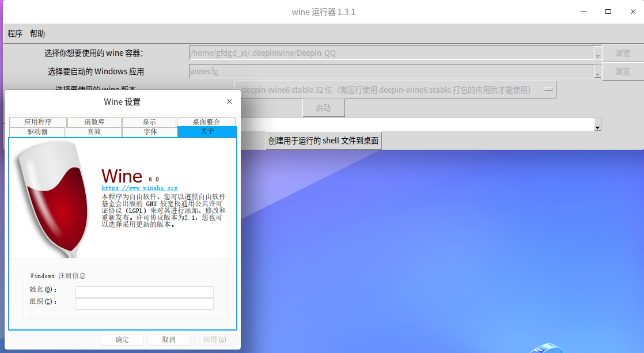Click 浏览 beside the Windows application field
The height and width of the screenshot is (353, 644).
click(623, 72)
